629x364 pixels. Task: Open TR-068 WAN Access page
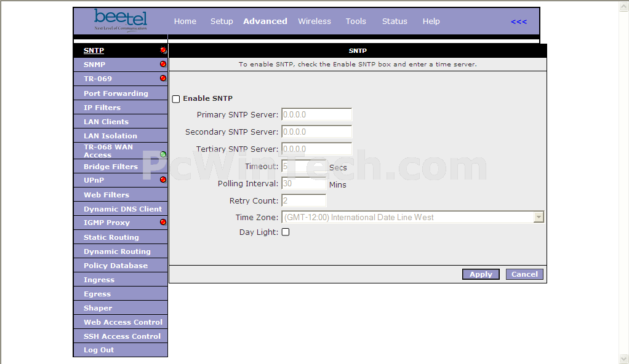108,151
